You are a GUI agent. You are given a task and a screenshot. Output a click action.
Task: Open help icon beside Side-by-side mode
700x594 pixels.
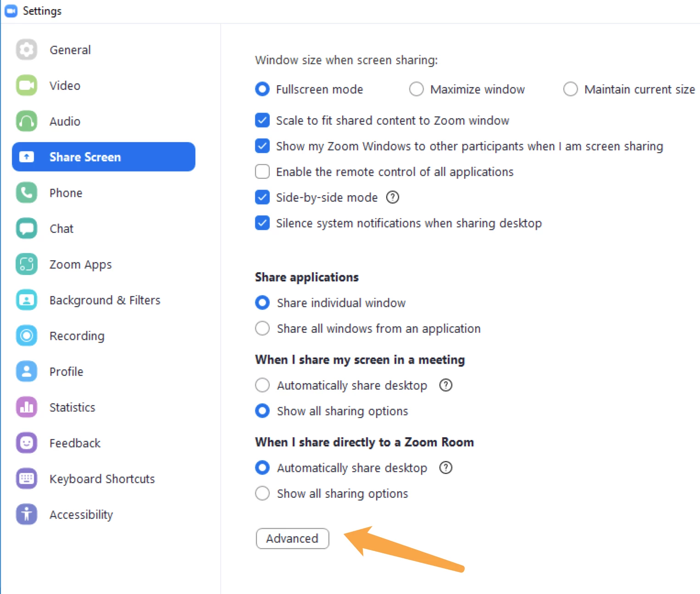pos(393,197)
